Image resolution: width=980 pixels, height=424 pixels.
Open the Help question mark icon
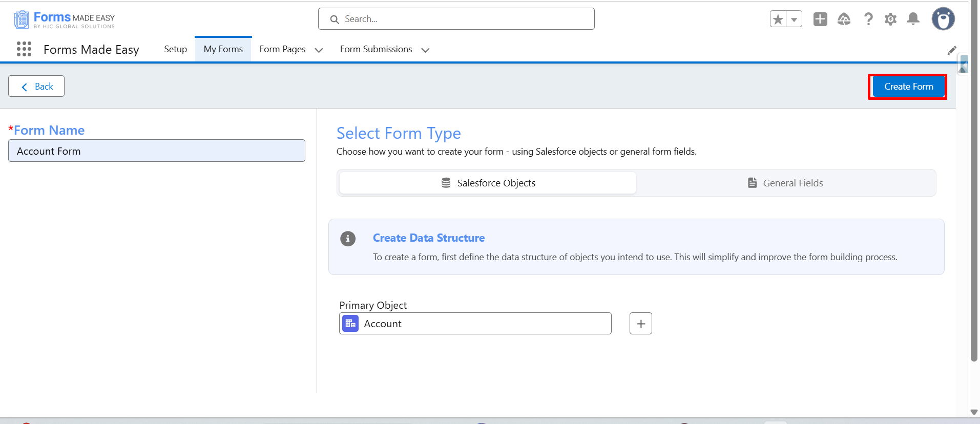(x=868, y=19)
